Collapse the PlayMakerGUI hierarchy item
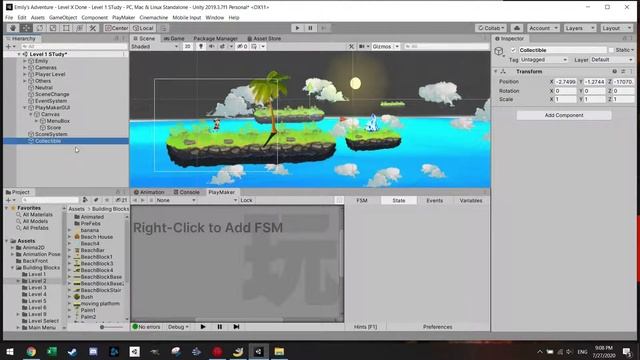This screenshot has width=640, height=360. tap(25, 108)
